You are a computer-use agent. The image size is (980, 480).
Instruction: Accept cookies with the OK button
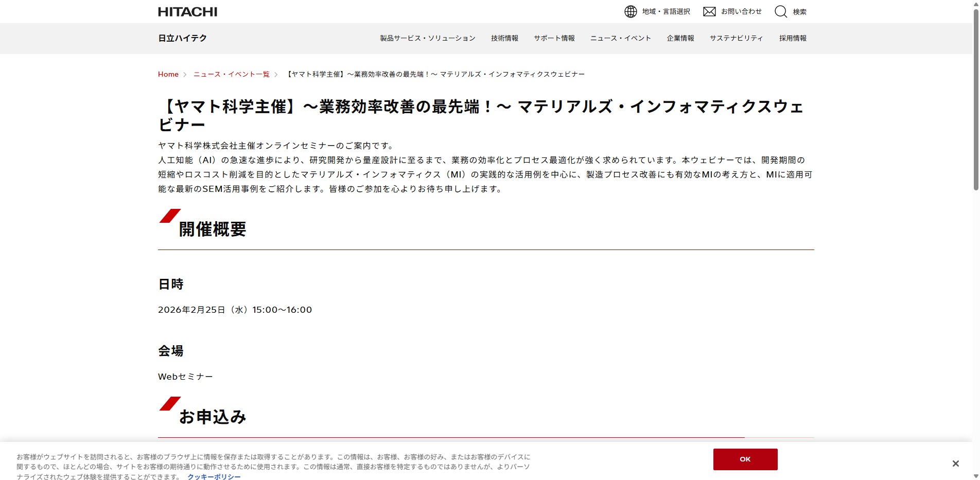[745, 459]
